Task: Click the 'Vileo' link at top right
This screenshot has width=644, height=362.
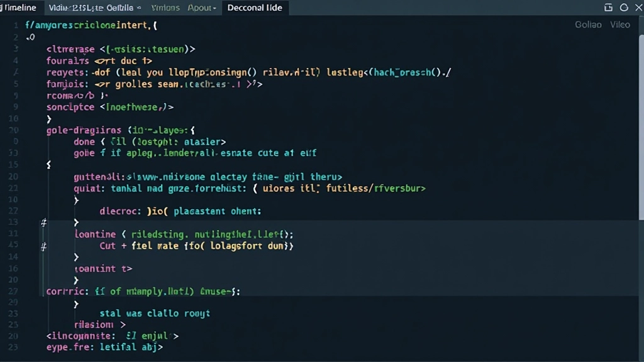Action: pyautogui.click(x=620, y=25)
